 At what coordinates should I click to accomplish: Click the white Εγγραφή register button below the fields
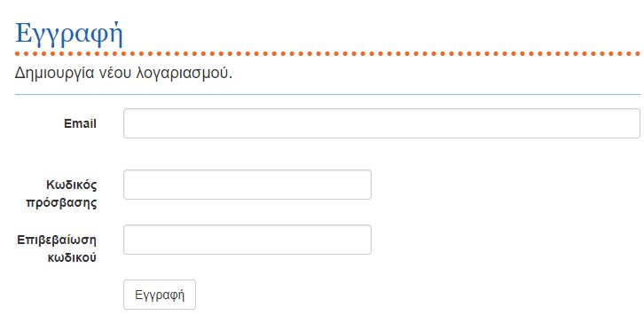pyautogui.click(x=160, y=295)
